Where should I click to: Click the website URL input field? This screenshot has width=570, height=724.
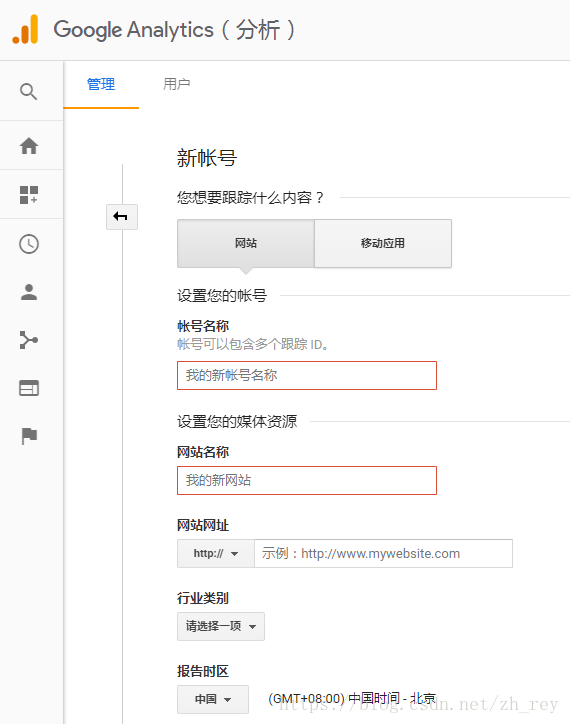click(x=383, y=553)
